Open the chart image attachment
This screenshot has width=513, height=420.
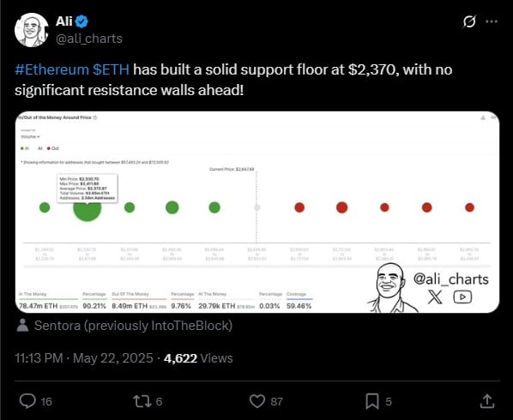tap(257, 212)
